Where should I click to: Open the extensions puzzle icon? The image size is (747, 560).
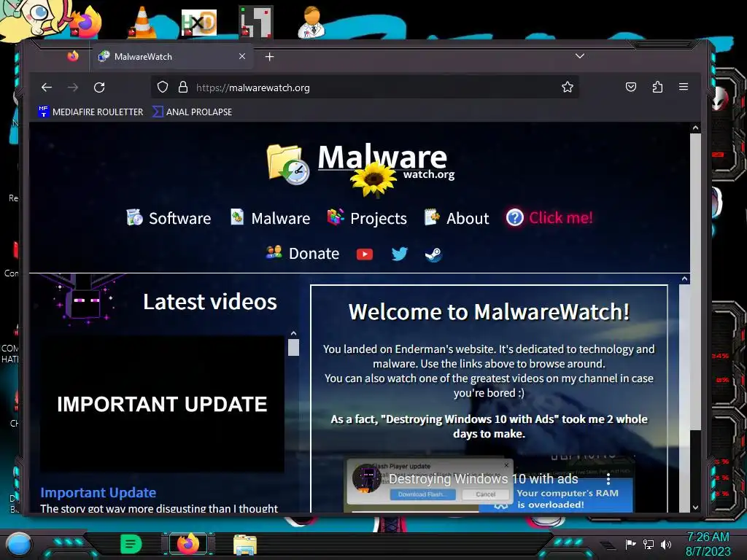pyautogui.click(x=657, y=87)
